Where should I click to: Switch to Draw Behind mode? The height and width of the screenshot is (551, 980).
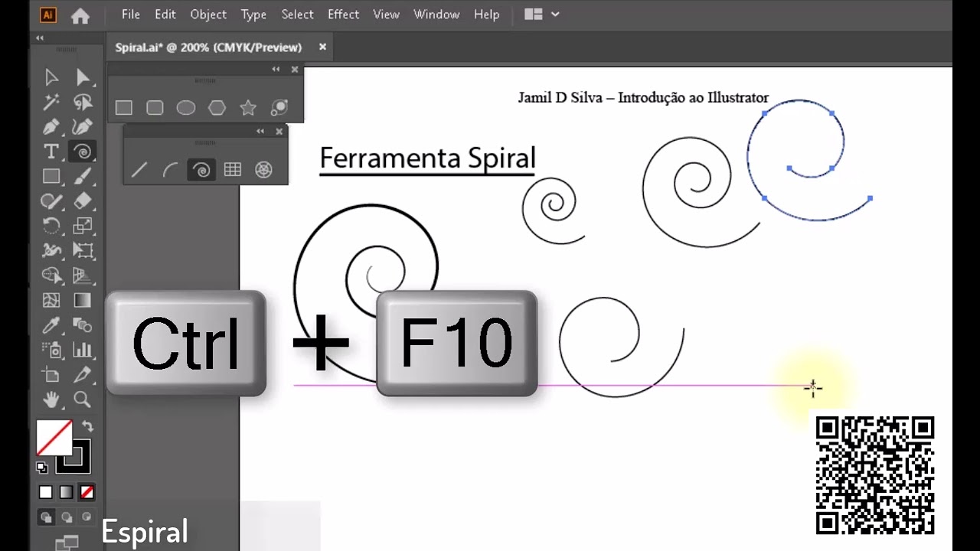click(67, 517)
